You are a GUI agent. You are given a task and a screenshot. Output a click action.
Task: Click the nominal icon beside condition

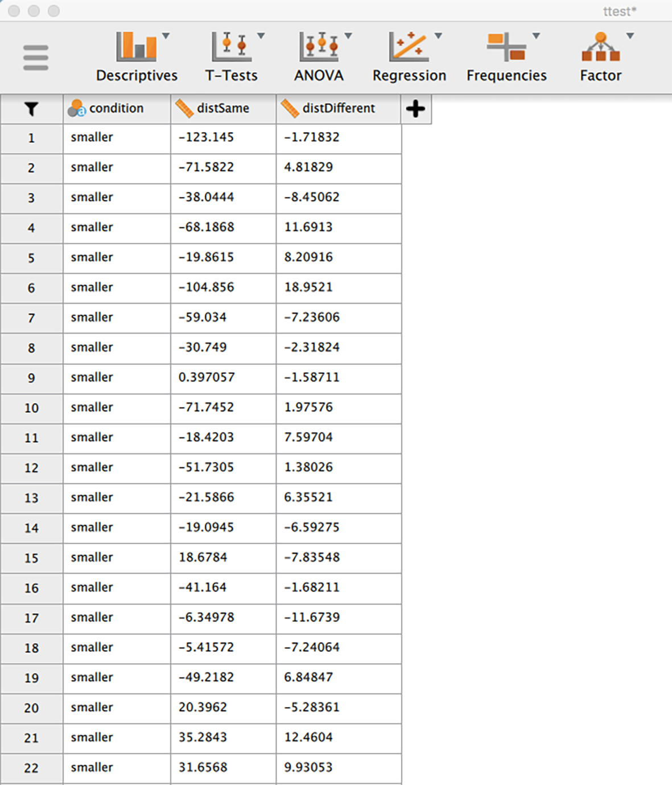[76, 108]
